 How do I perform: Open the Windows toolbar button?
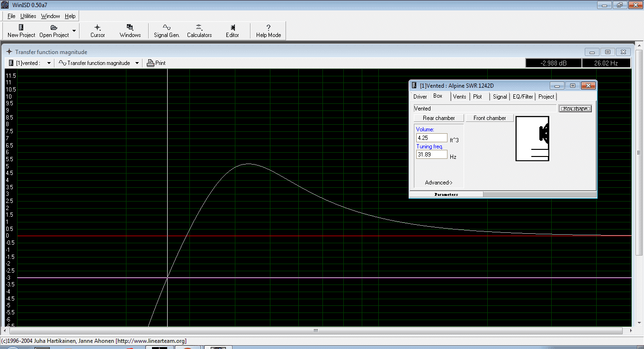(x=130, y=31)
